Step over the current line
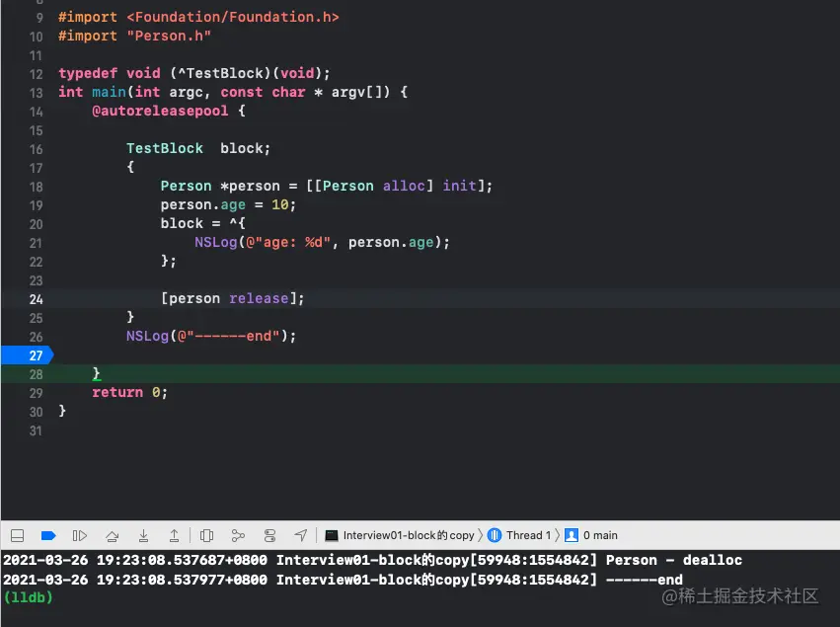This screenshot has height=627, width=840. [112, 535]
